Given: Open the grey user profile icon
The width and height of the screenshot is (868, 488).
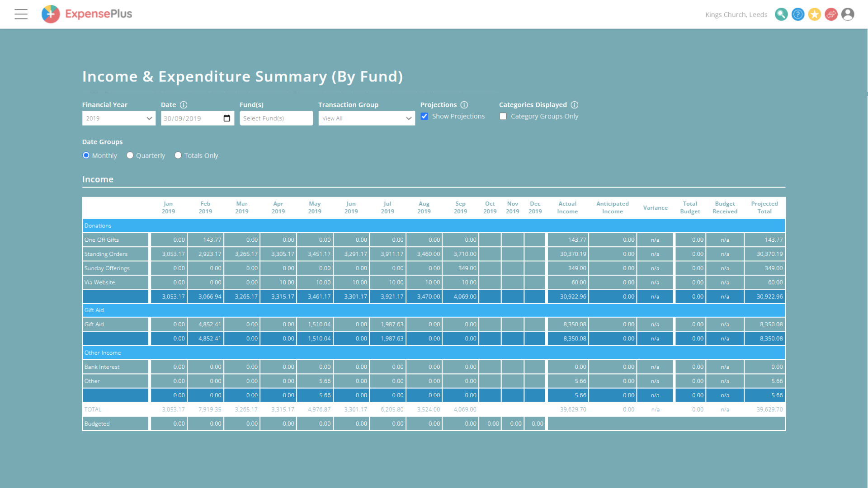Looking at the screenshot, I should (x=848, y=14).
